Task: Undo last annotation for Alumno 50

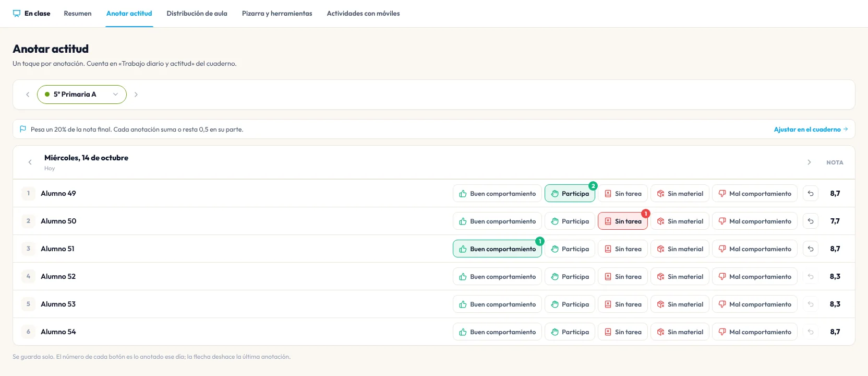Action: (811, 221)
